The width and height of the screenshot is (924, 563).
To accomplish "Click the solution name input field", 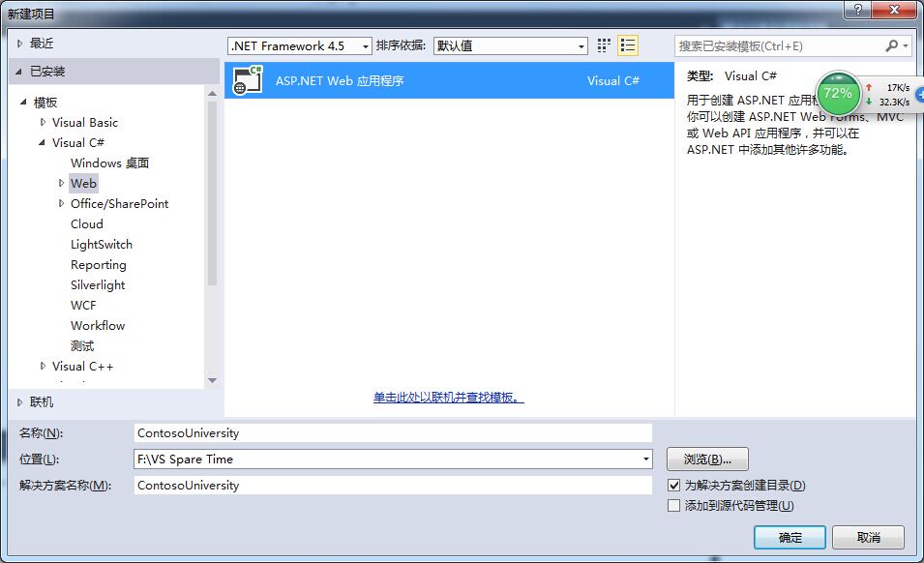I will [393, 486].
